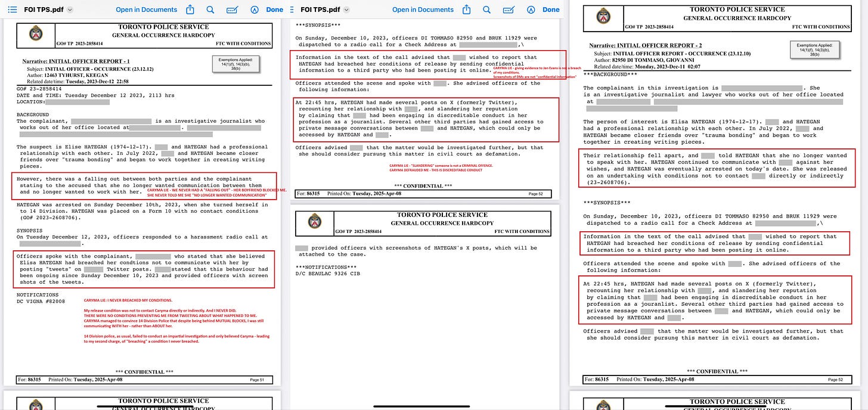Tap the share icon in middle viewer toolbar
Viewport: 868px width, 410px height.
pos(467,10)
